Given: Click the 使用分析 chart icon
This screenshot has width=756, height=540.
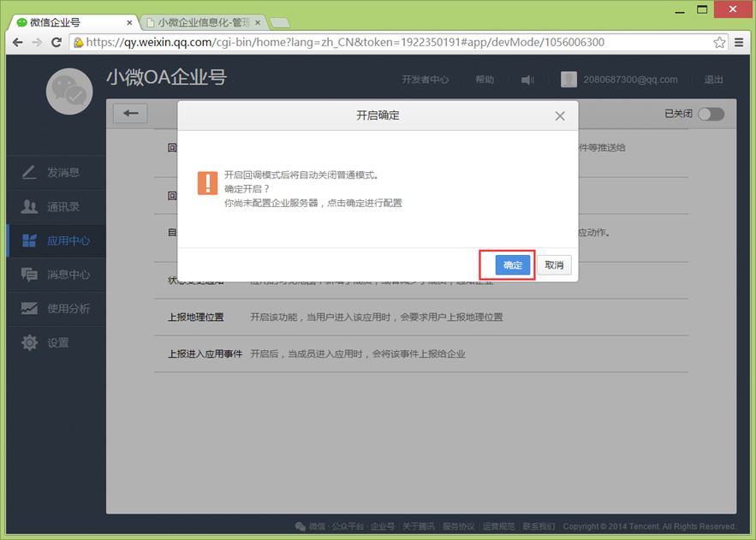Looking at the screenshot, I should click(x=29, y=308).
